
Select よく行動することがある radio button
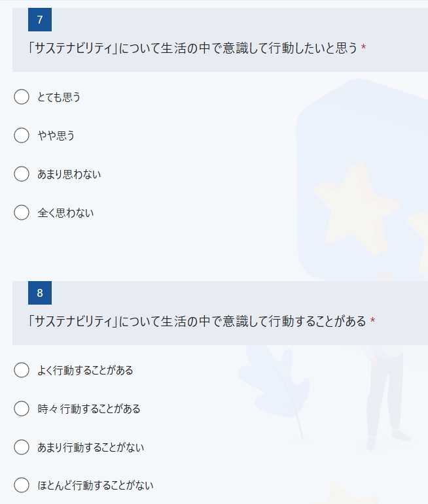[x=22, y=370]
